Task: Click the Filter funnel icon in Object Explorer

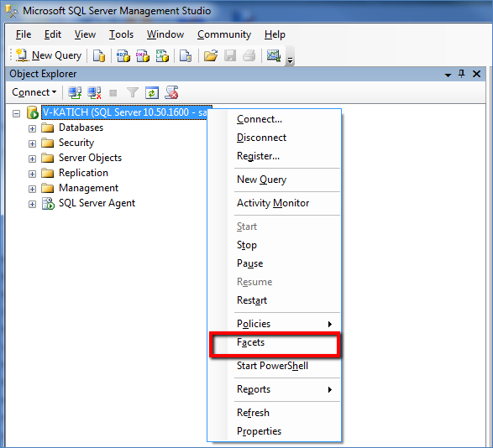Action: 133,92
